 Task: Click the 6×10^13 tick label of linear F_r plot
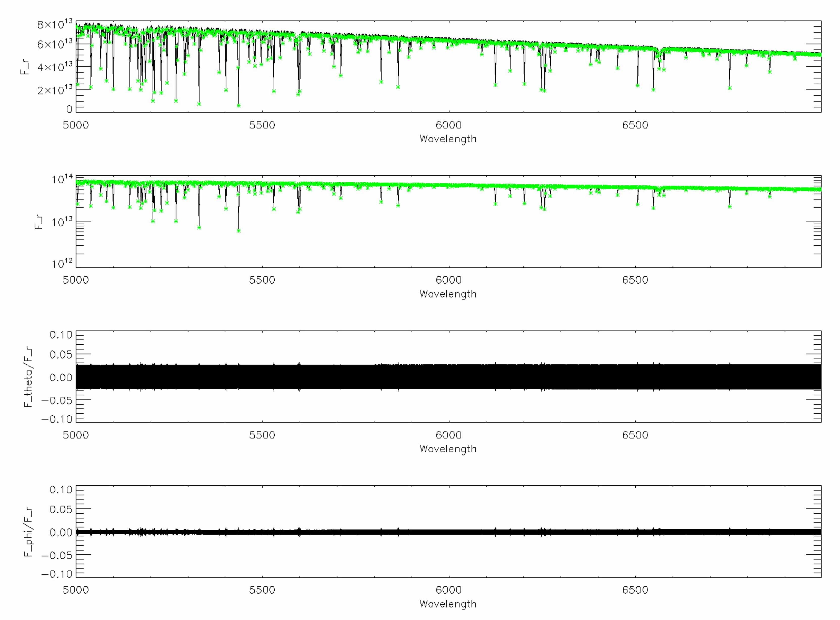[54, 43]
